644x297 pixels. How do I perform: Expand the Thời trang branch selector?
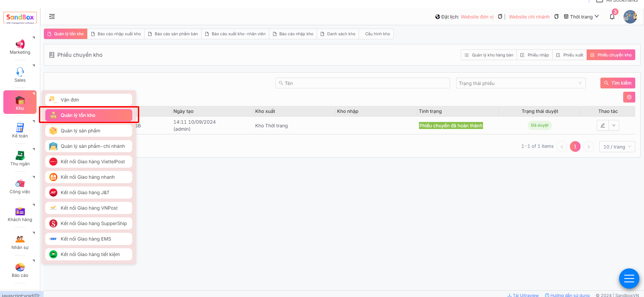pos(582,17)
